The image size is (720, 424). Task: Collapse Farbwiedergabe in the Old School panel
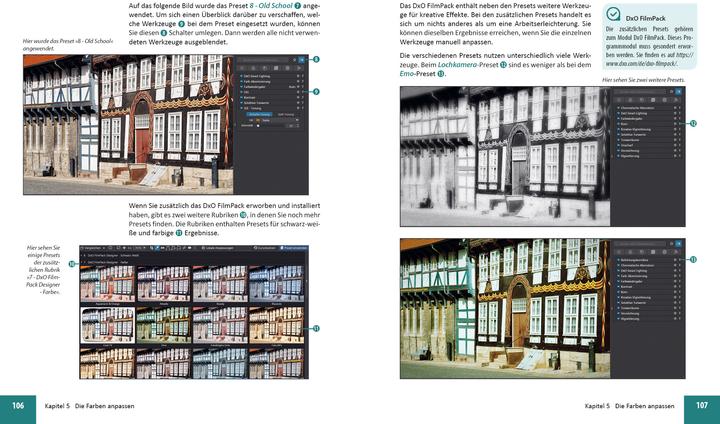(241, 87)
